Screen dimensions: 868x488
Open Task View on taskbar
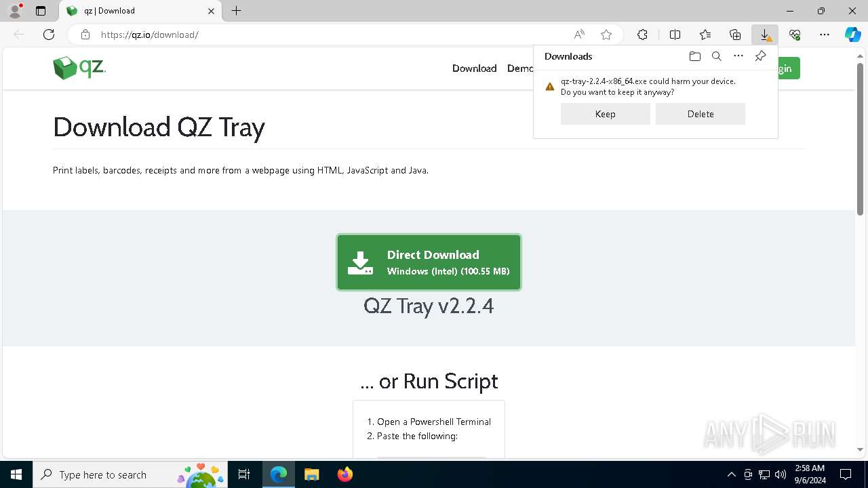(244, 474)
